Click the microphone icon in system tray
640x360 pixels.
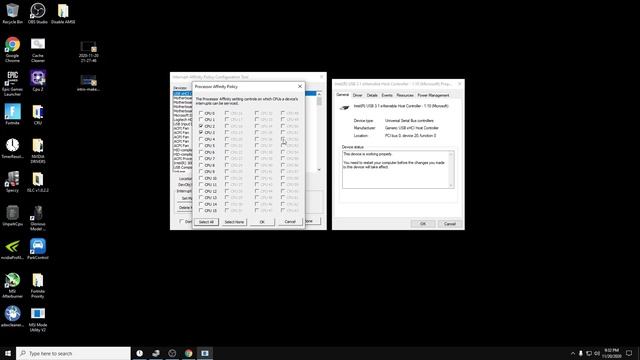pyautogui.click(x=580, y=353)
